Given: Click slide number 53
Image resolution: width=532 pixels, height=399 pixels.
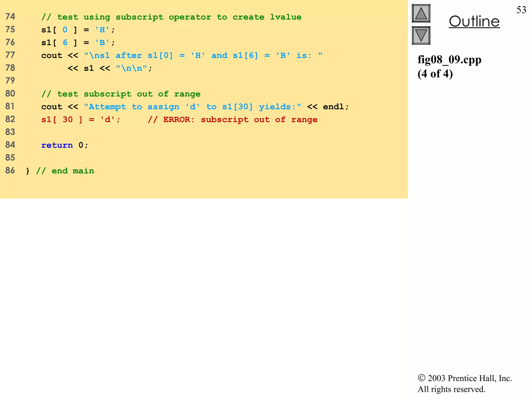Looking at the screenshot, I should pos(521,10).
